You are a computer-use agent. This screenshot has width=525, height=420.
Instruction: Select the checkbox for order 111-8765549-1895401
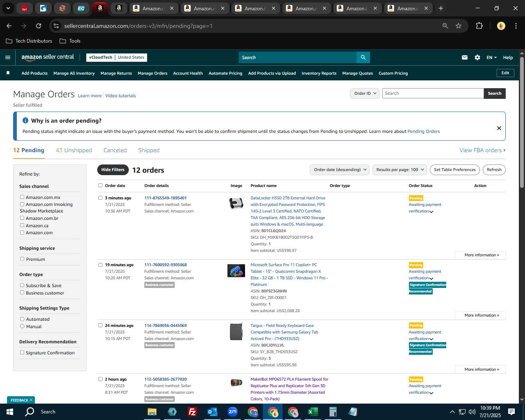click(100, 198)
